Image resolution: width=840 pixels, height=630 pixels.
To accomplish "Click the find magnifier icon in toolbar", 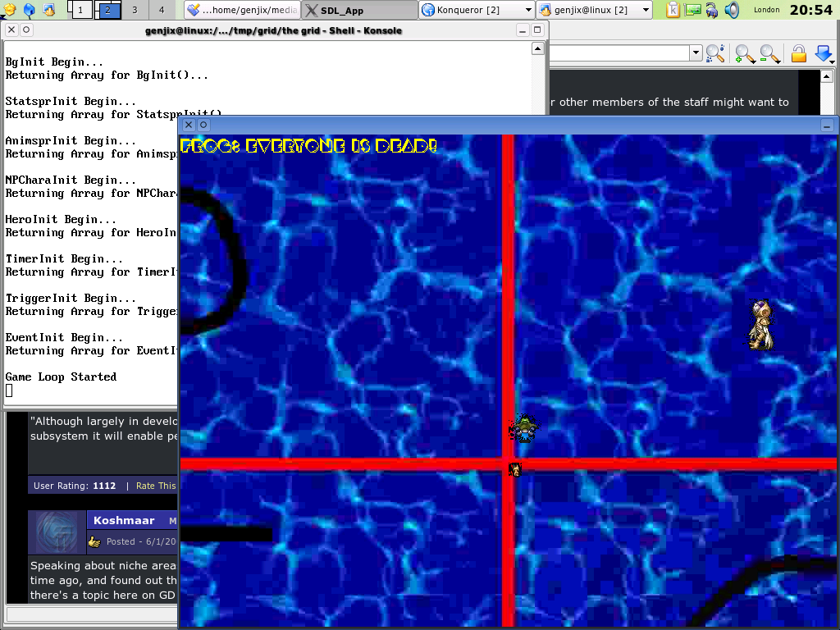I will coord(714,54).
